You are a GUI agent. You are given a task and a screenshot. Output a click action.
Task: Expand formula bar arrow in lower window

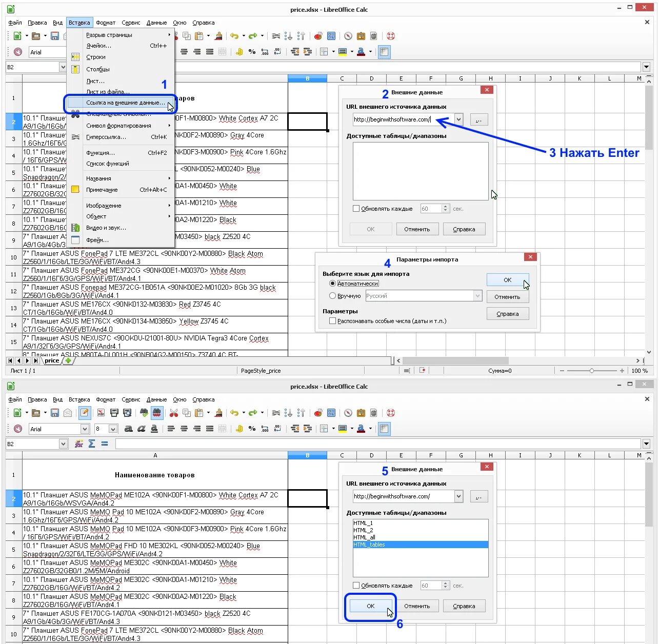pos(646,444)
